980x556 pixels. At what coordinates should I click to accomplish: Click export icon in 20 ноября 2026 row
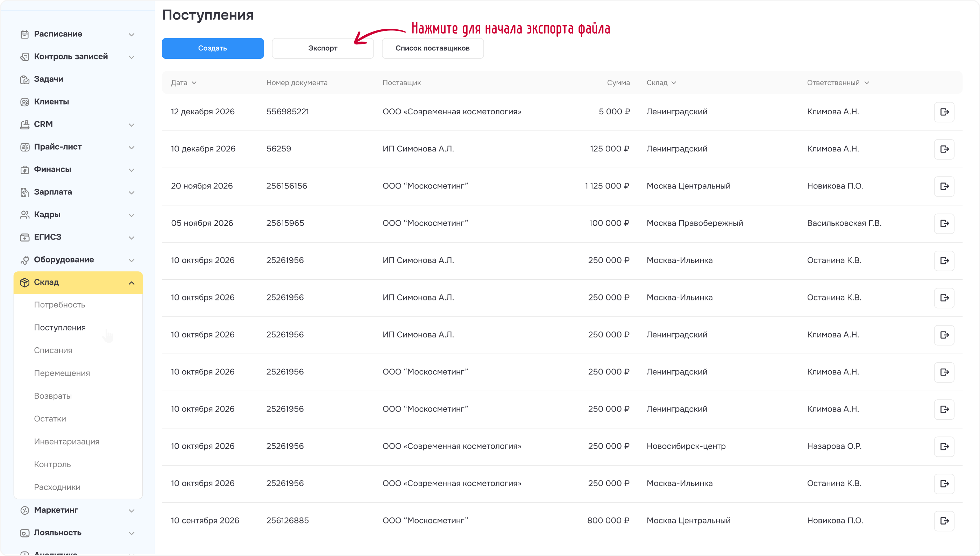pyautogui.click(x=944, y=186)
